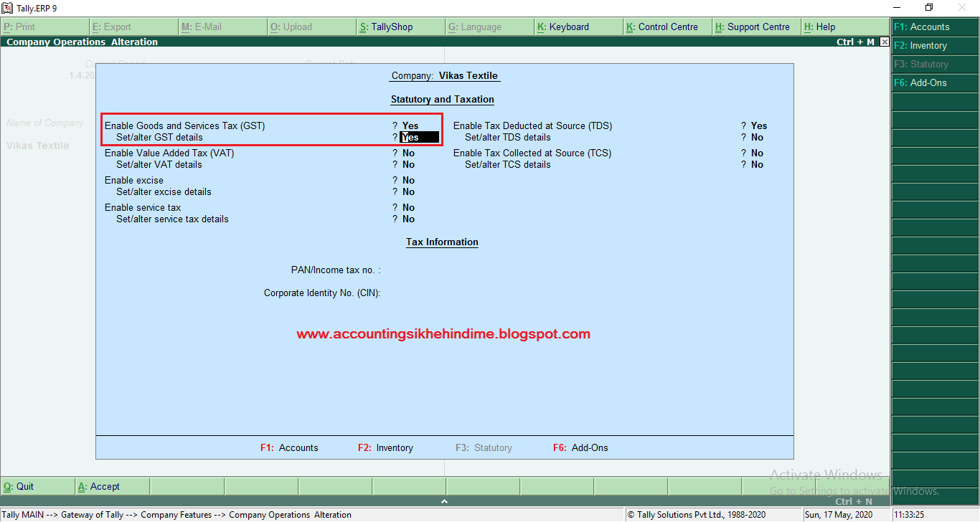Click the Statutory and Taxation heading

[442, 99]
